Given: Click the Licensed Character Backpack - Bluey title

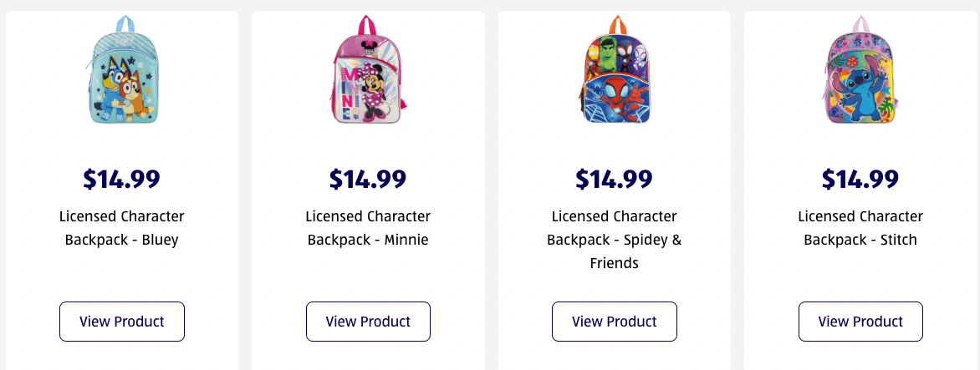Looking at the screenshot, I should [x=122, y=228].
